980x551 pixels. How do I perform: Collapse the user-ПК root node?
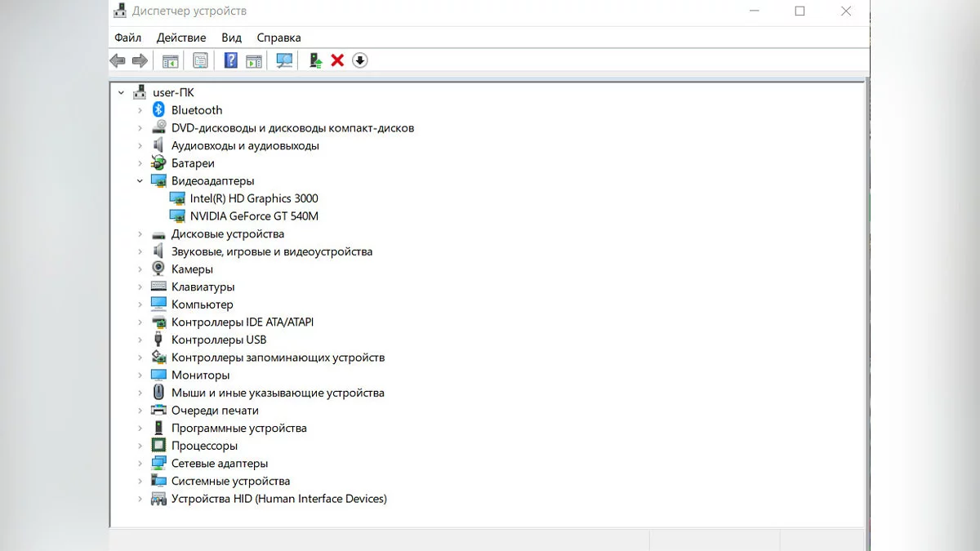click(122, 93)
